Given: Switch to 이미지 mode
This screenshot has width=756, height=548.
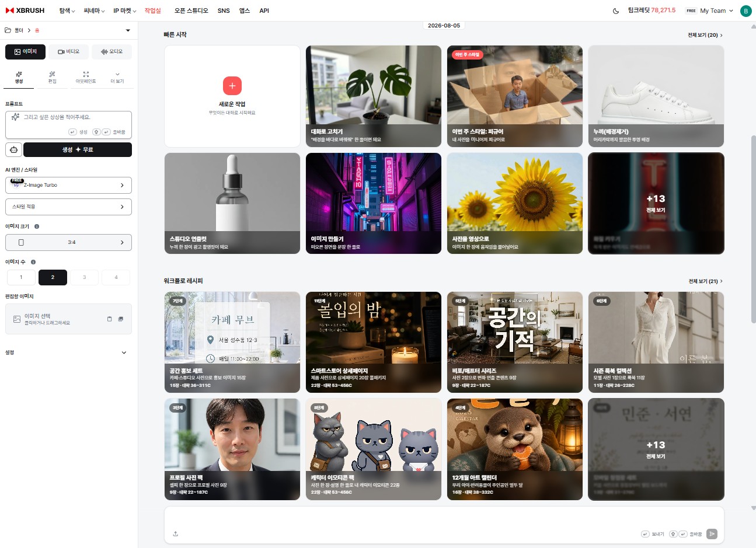Looking at the screenshot, I should point(26,52).
